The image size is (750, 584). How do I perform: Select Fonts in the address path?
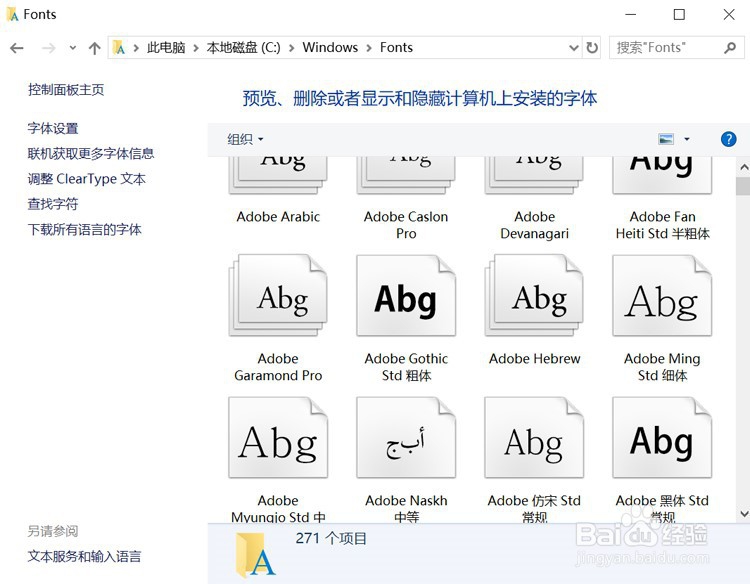point(396,47)
